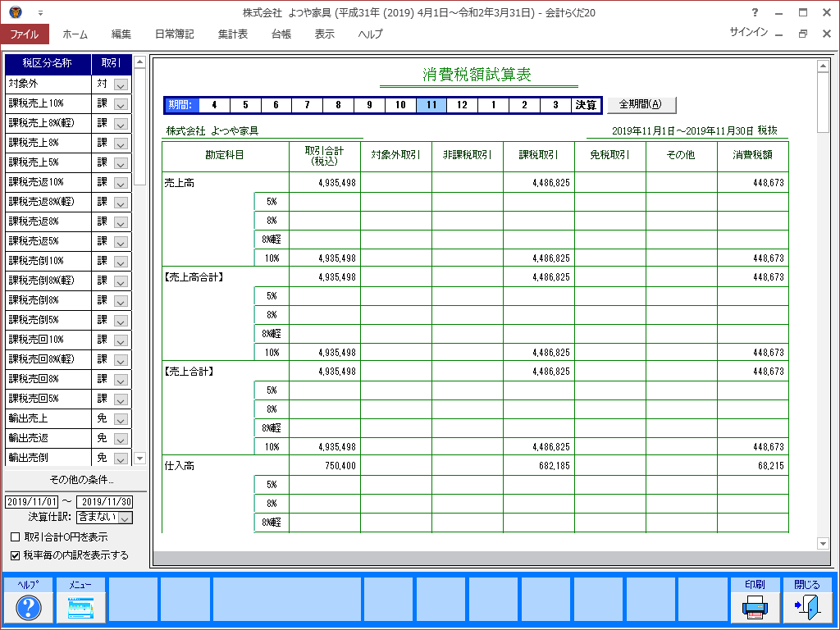Click 仕入高 total value 750,400
The image size is (840, 630).
point(340,466)
